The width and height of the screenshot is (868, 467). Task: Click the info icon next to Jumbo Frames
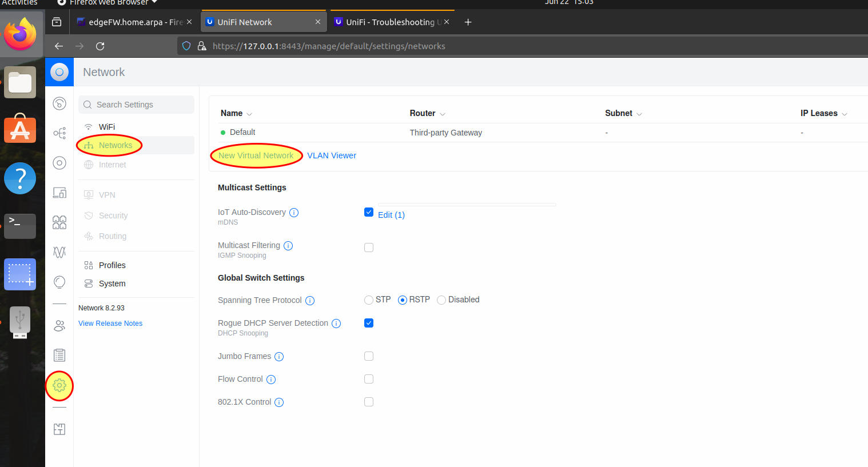click(279, 357)
